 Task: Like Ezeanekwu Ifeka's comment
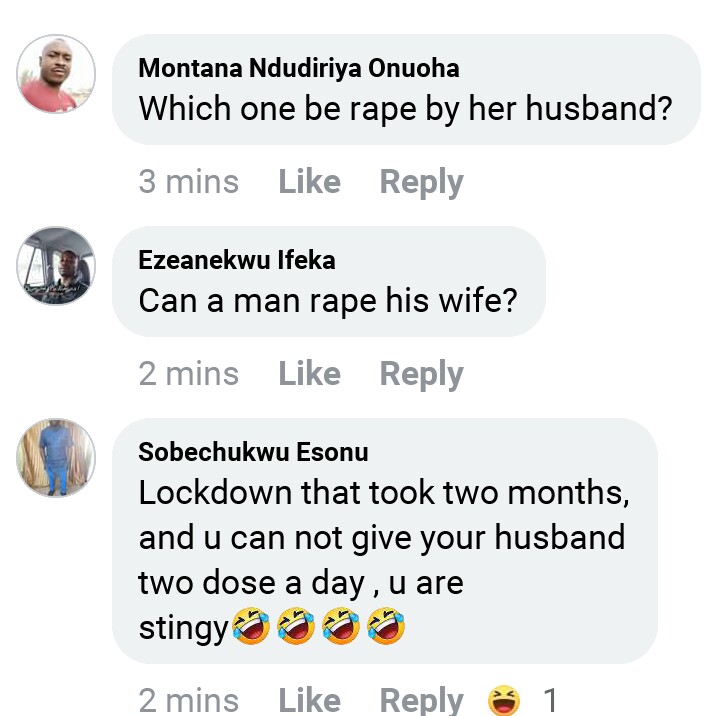coord(309,374)
